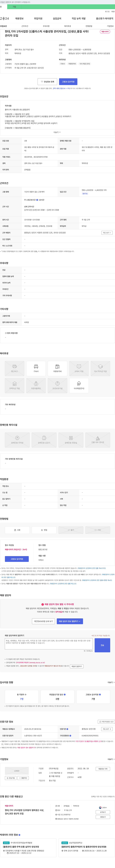Click the 필기 screening method box
The width and height of the screenshot is (115, 868).
click(x=71, y=530)
